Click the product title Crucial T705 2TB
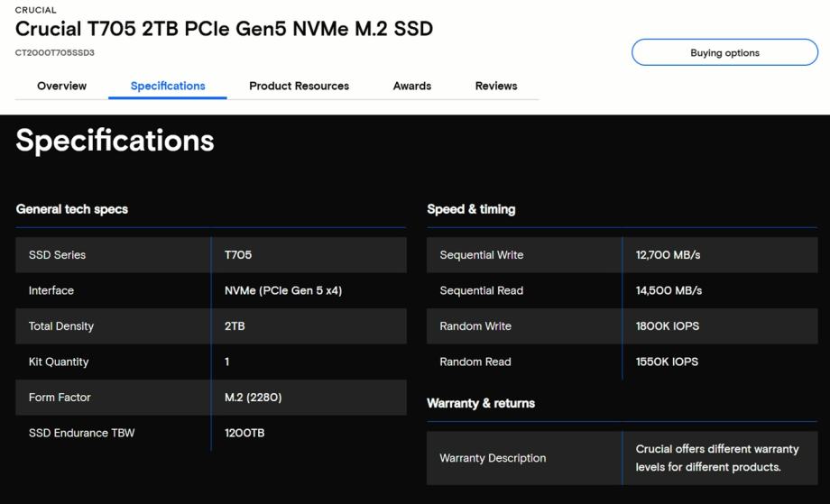Viewport: 830px width, 504px height. point(224,29)
